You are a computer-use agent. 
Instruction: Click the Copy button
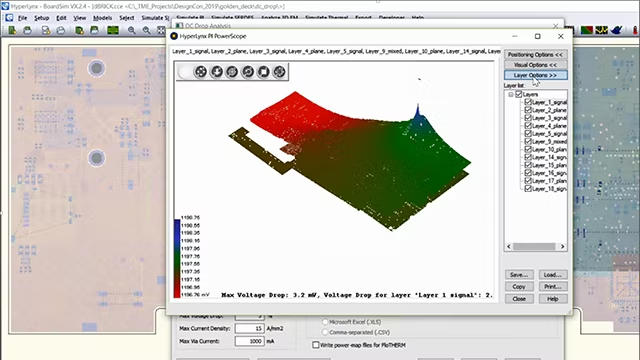pyautogui.click(x=519, y=287)
